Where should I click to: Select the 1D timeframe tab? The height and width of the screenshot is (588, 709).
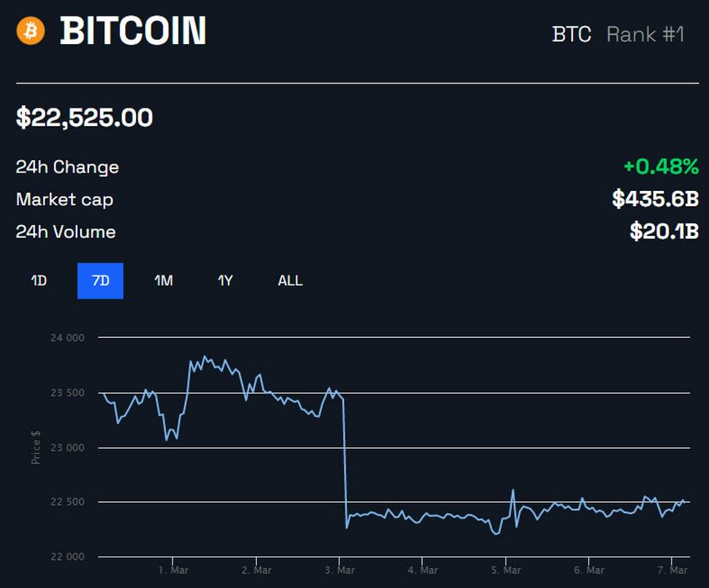pyautogui.click(x=38, y=281)
